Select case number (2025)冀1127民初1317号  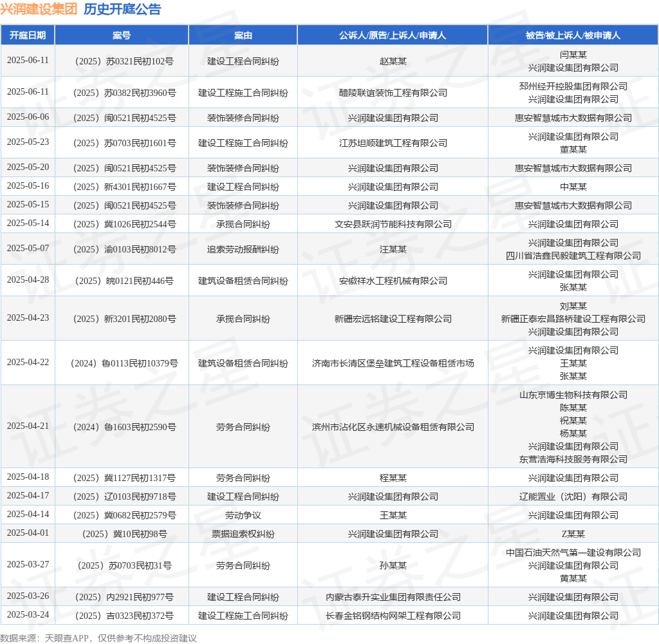click(x=122, y=478)
